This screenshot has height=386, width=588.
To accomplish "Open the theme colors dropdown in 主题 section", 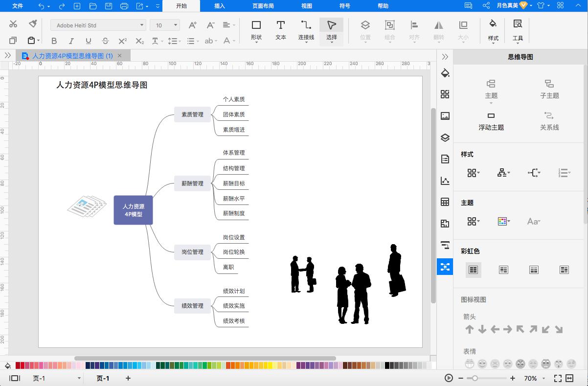I will tap(503, 221).
